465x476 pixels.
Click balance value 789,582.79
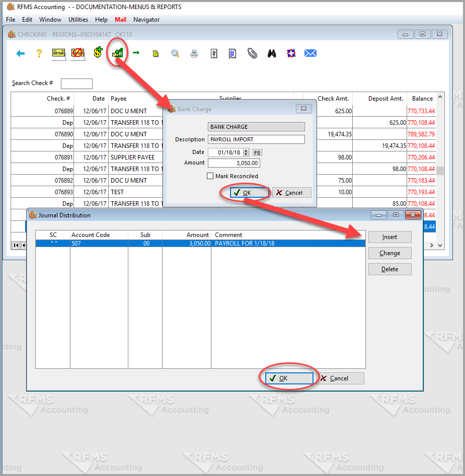(x=421, y=134)
